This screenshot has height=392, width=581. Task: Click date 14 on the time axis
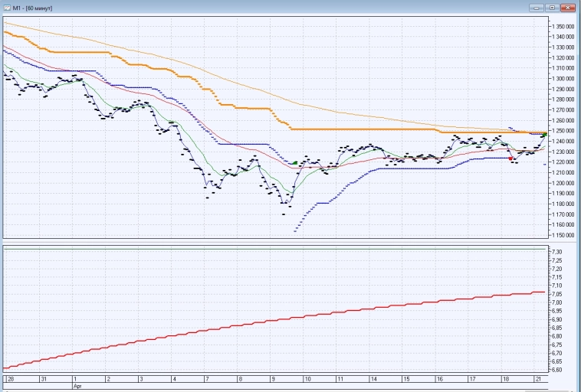tap(373, 379)
